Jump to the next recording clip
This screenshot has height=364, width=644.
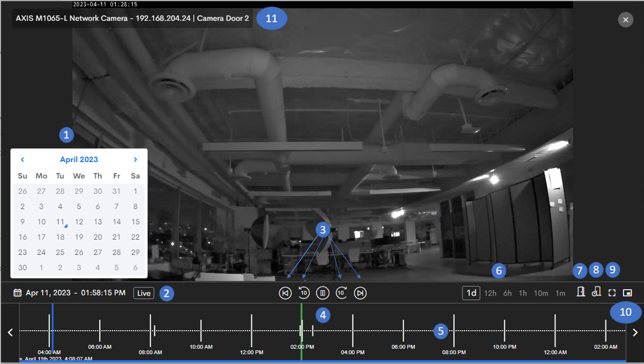pyautogui.click(x=360, y=293)
